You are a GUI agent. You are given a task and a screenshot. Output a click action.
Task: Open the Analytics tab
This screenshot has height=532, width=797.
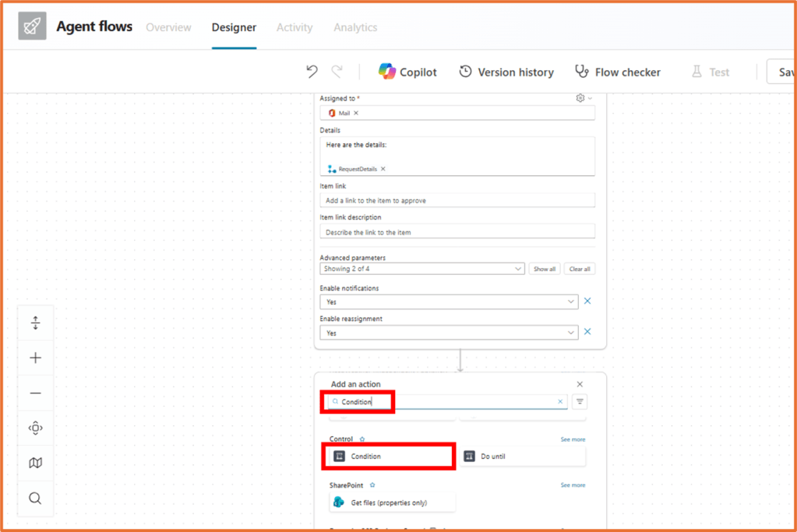coord(354,27)
